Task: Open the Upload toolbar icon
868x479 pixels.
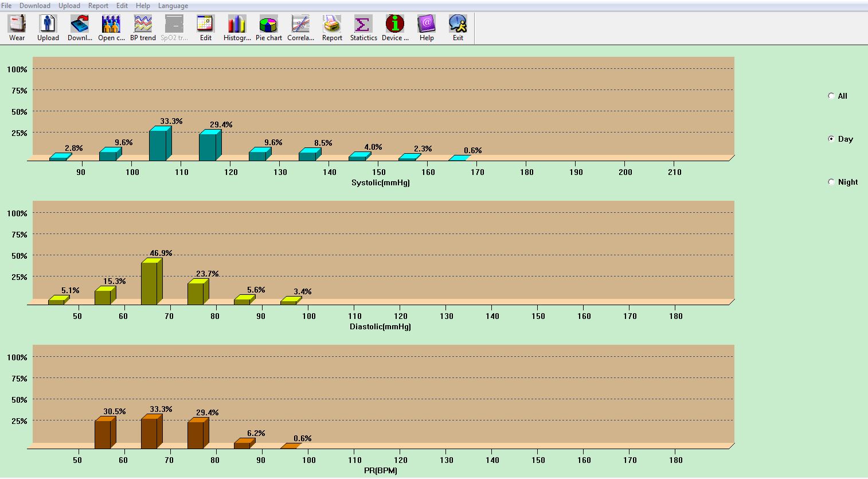Action: click(x=48, y=28)
